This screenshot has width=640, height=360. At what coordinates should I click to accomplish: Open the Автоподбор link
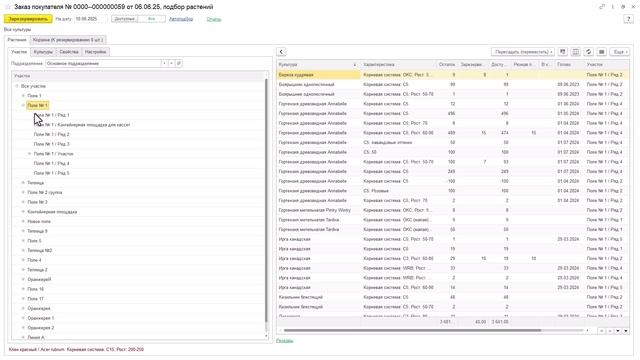181,19
